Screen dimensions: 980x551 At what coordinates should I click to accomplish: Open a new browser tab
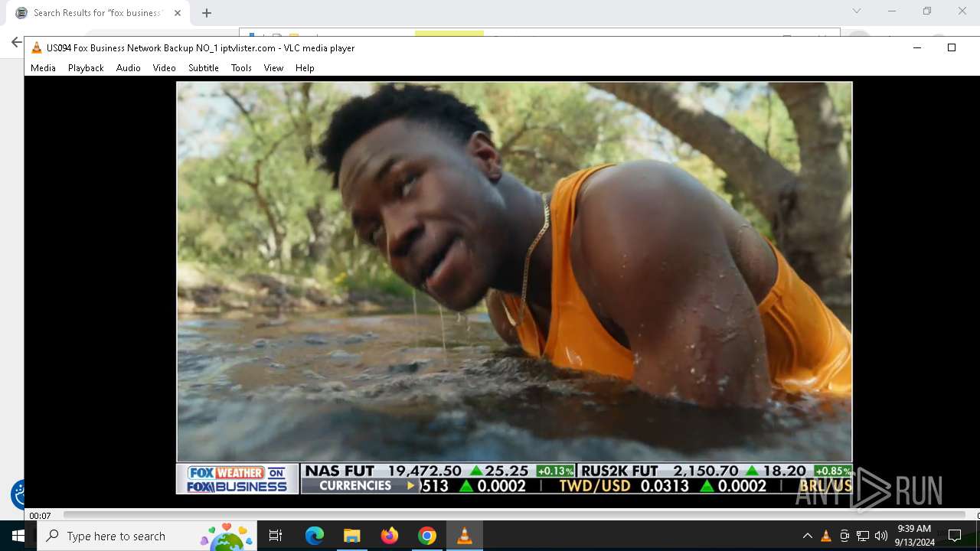coord(207,13)
